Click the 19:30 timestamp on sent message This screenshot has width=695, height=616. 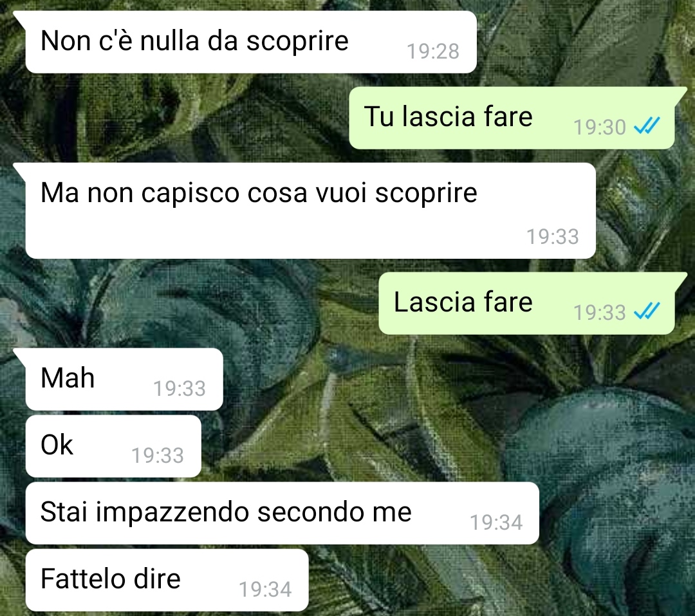click(599, 127)
